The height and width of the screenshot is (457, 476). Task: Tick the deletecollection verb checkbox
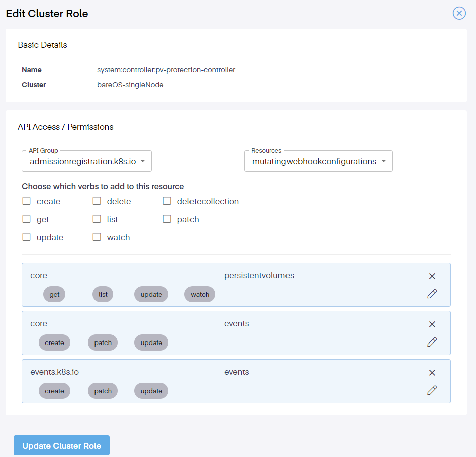[167, 201]
